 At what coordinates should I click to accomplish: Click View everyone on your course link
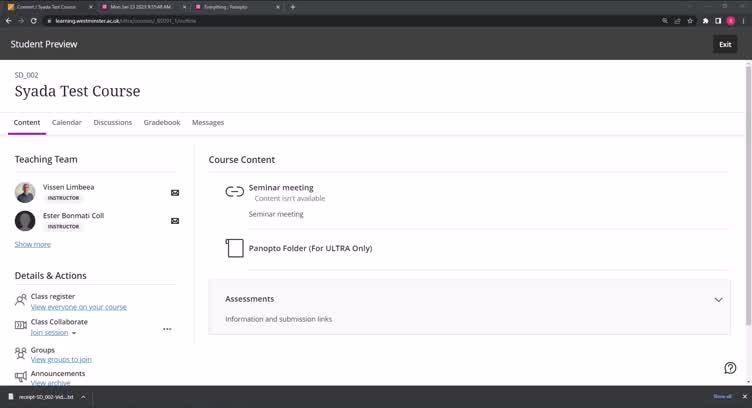tap(79, 307)
